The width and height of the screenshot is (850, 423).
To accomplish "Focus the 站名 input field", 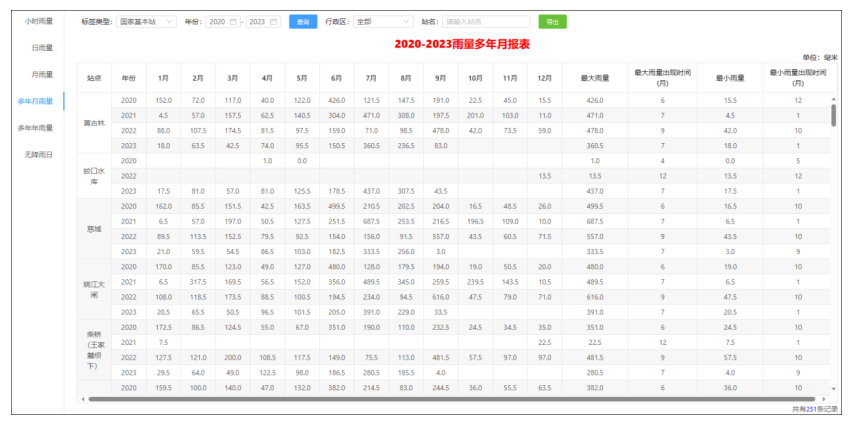I will point(486,22).
